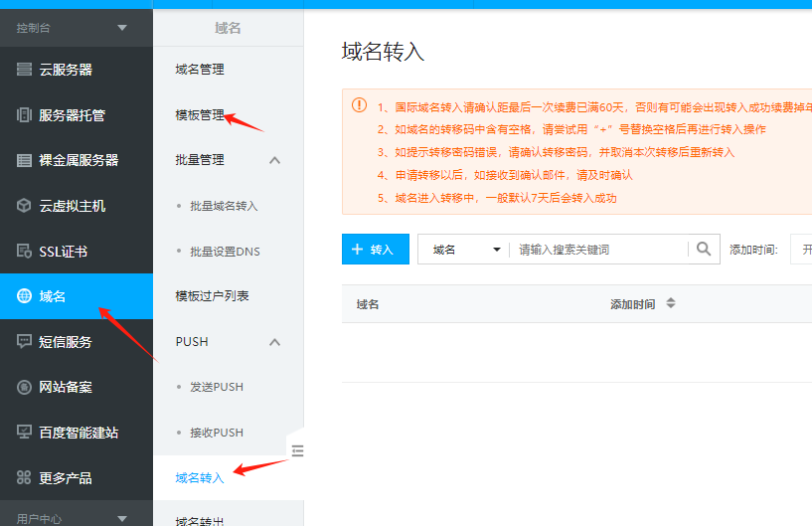The image size is (812, 526).
Task: Select 短信服务 in the sidebar
Action: coord(77,341)
